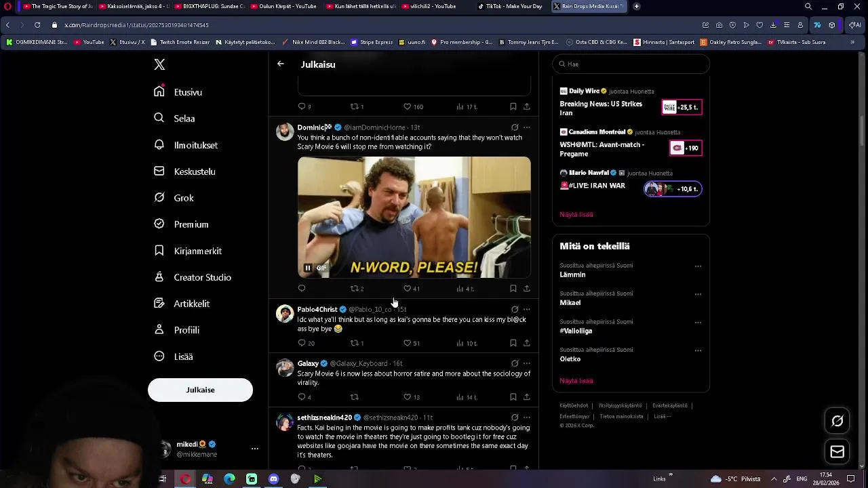
Task: Open Etusivu in the sidebar
Action: 178,92
